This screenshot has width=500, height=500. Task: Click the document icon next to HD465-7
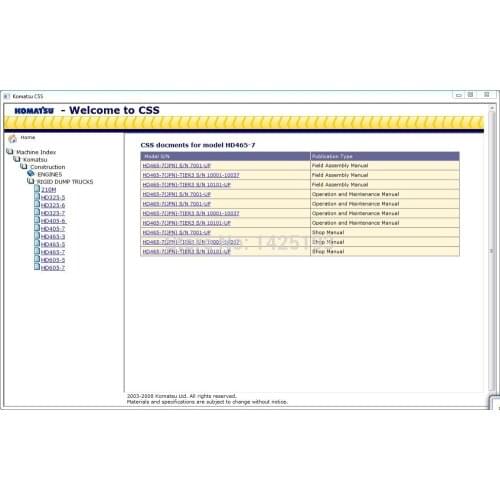click(37, 251)
